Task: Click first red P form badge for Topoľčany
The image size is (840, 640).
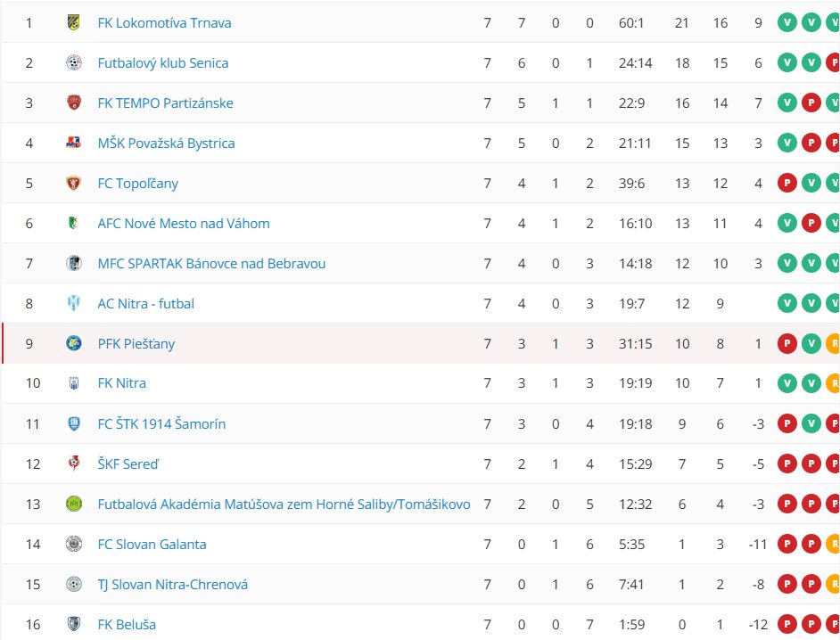Action: [x=786, y=183]
